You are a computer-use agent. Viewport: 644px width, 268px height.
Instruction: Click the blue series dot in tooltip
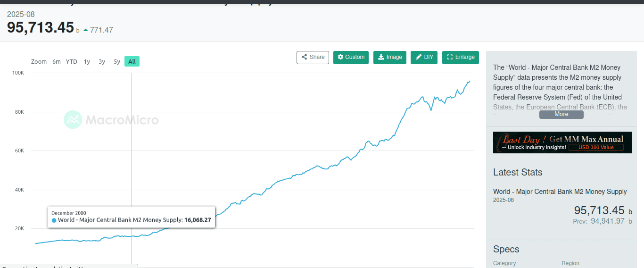click(54, 220)
